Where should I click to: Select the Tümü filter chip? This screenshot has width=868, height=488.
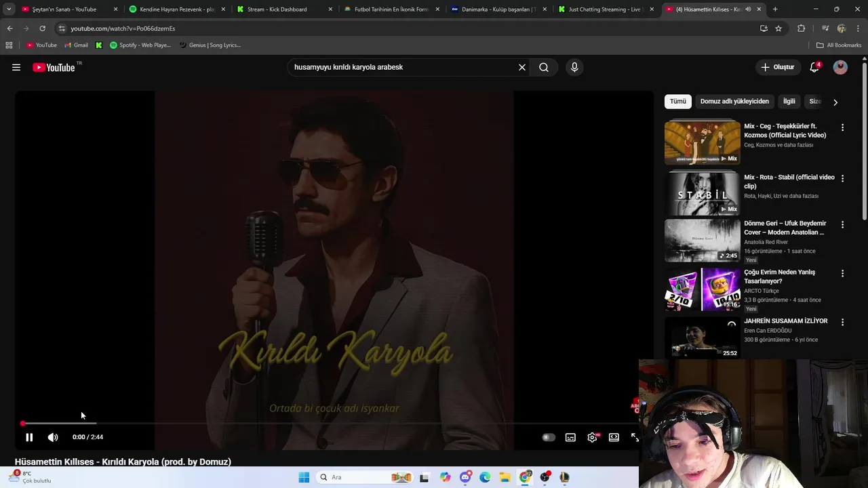click(x=678, y=102)
